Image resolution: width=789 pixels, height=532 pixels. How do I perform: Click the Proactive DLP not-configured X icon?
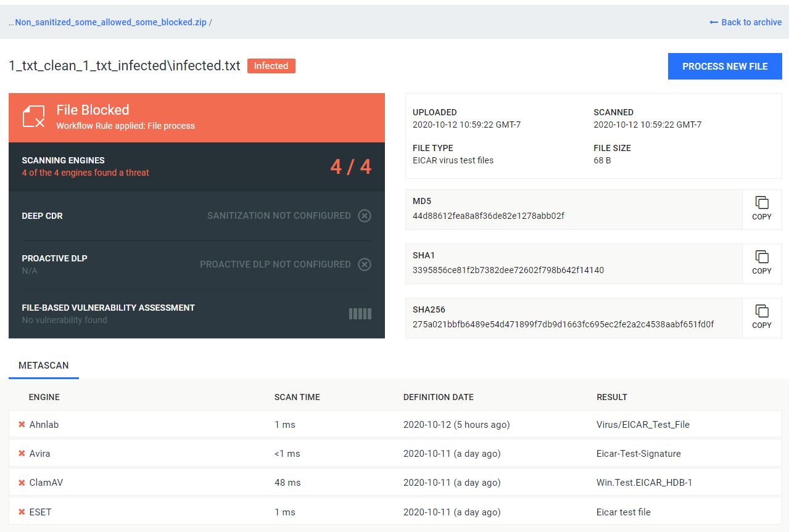(365, 264)
